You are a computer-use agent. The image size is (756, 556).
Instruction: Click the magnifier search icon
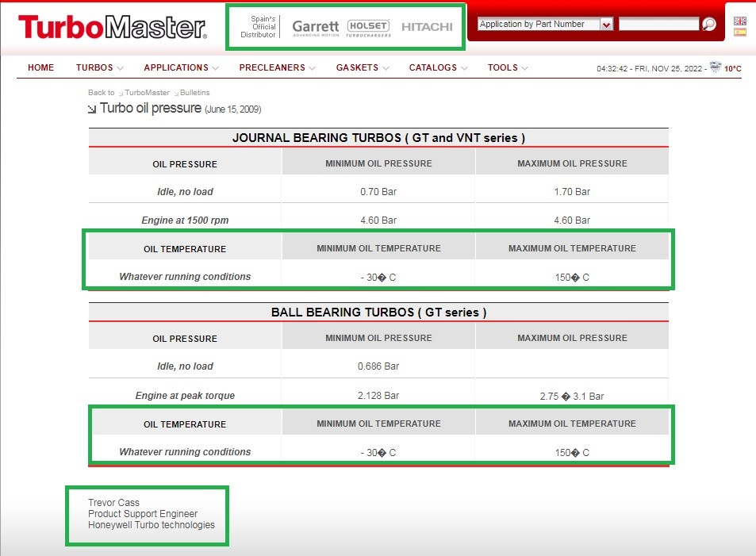pyautogui.click(x=708, y=24)
